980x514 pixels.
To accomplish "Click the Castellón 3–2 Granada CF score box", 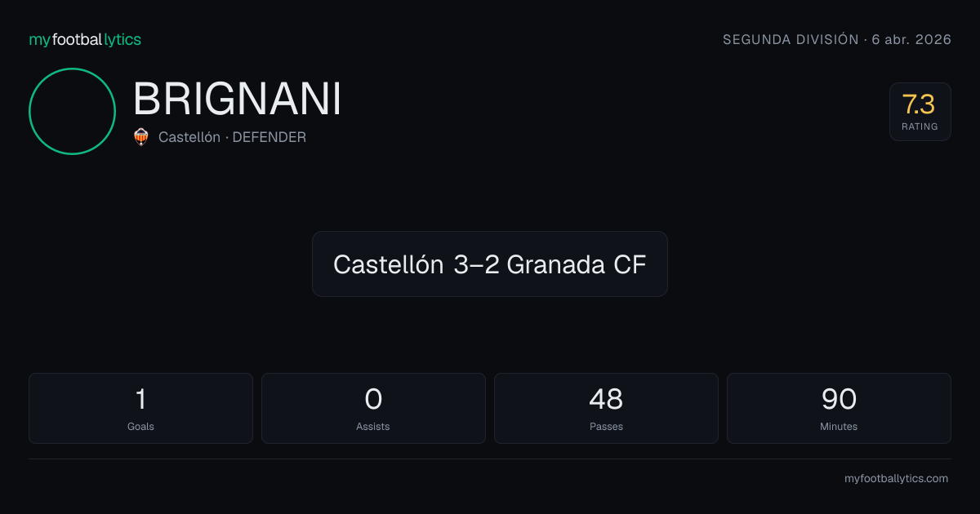I will (490, 264).
